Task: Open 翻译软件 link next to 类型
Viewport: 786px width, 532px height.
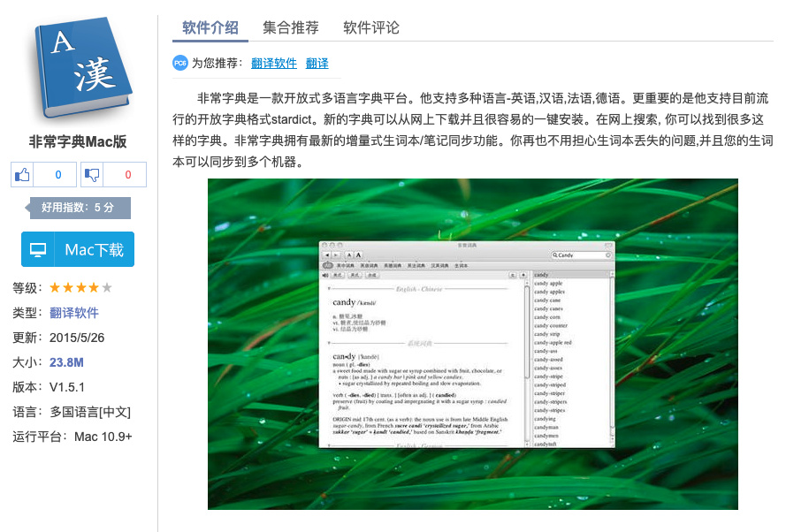Action: click(74, 312)
